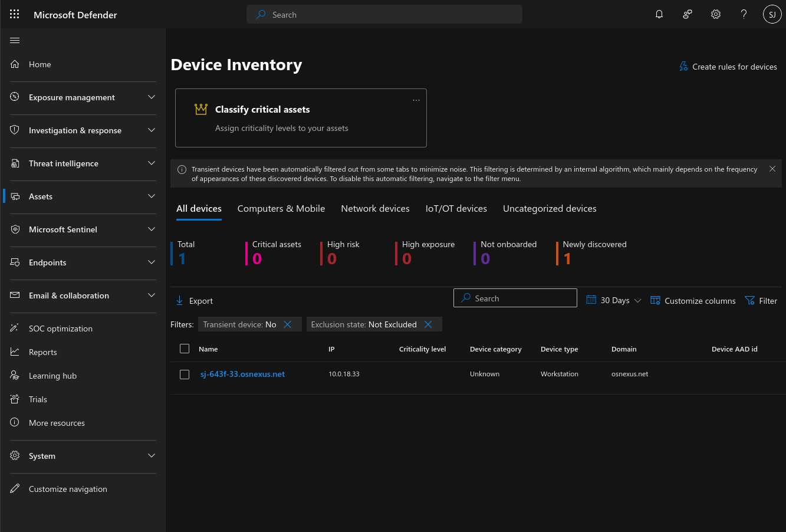Open the app launcher waffle icon
The height and width of the screenshot is (532, 786).
[14, 15]
